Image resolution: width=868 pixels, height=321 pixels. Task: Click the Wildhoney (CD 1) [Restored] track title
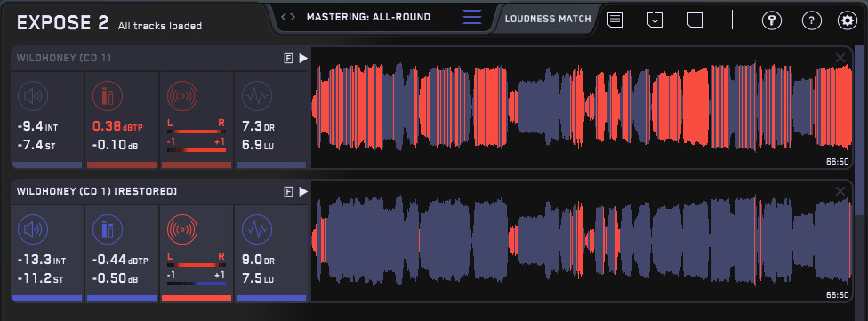pyautogui.click(x=97, y=191)
